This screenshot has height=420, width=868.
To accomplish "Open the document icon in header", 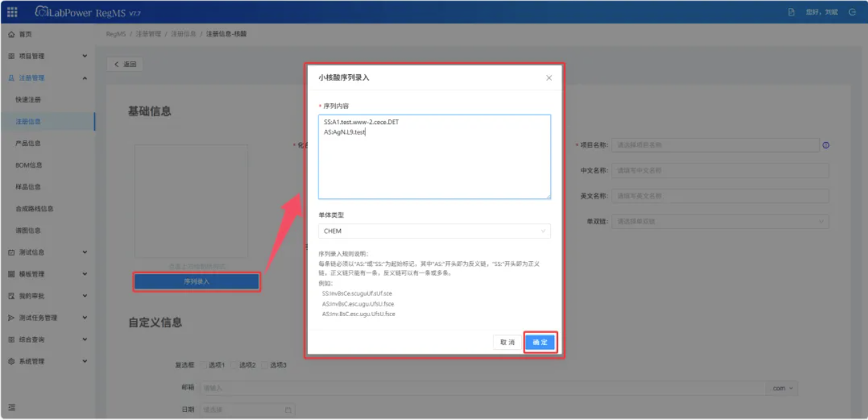I will pyautogui.click(x=792, y=12).
